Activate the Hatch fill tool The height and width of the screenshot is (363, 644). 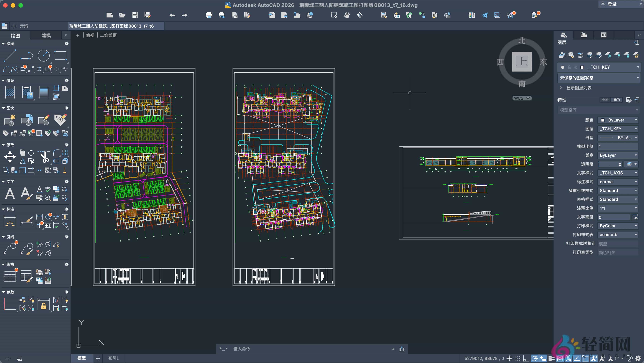10,92
